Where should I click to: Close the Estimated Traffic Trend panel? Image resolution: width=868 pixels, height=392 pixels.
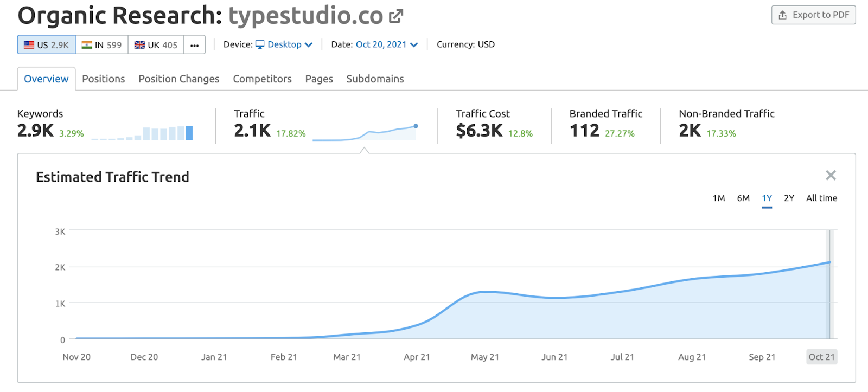tap(831, 175)
